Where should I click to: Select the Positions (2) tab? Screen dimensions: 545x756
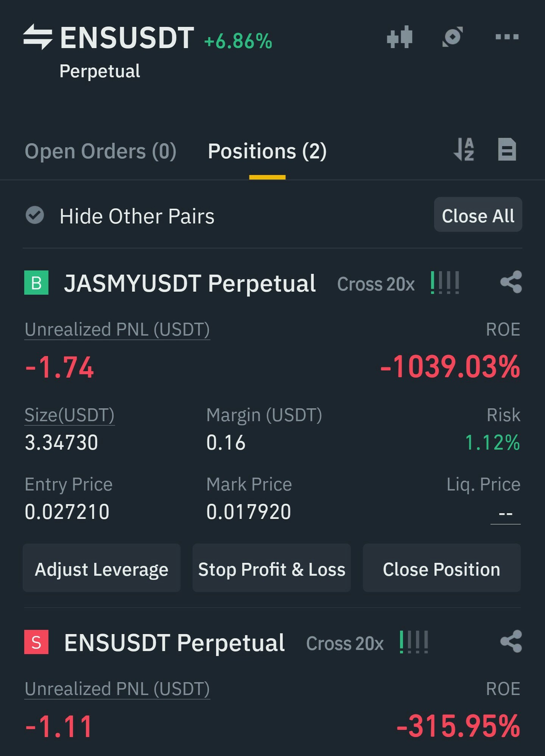[x=267, y=152]
